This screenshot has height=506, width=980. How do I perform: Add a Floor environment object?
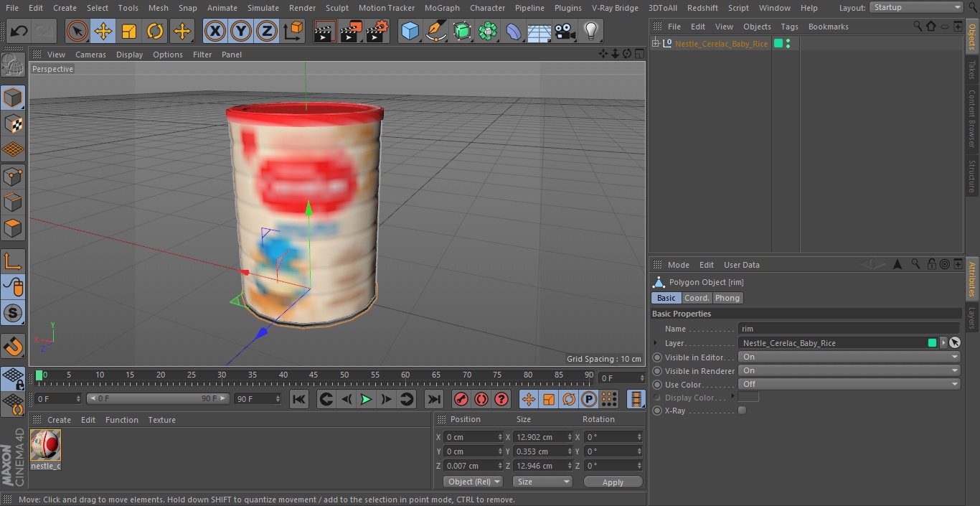(540, 31)
